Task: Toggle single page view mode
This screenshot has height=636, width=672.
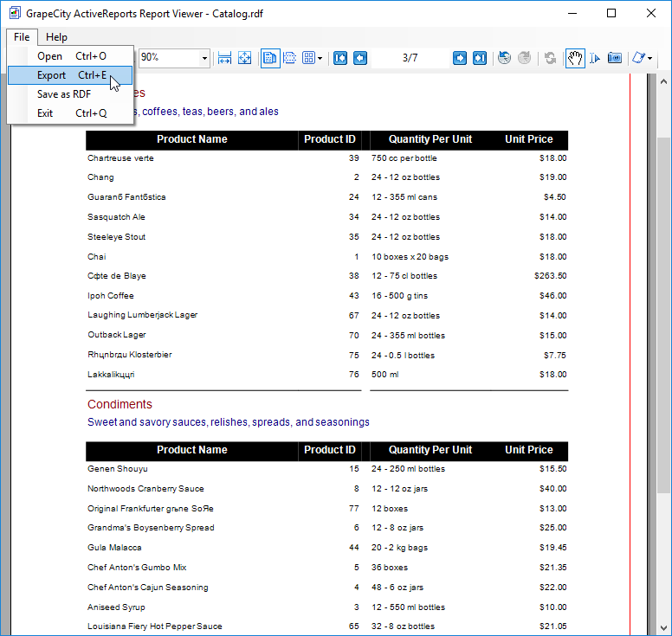Action: (270, 58)
